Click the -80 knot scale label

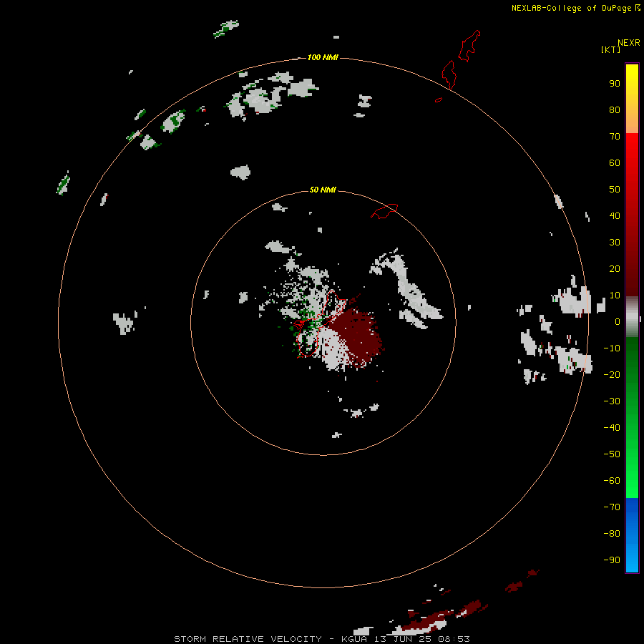pyautogui.click(x=612, y=534)
